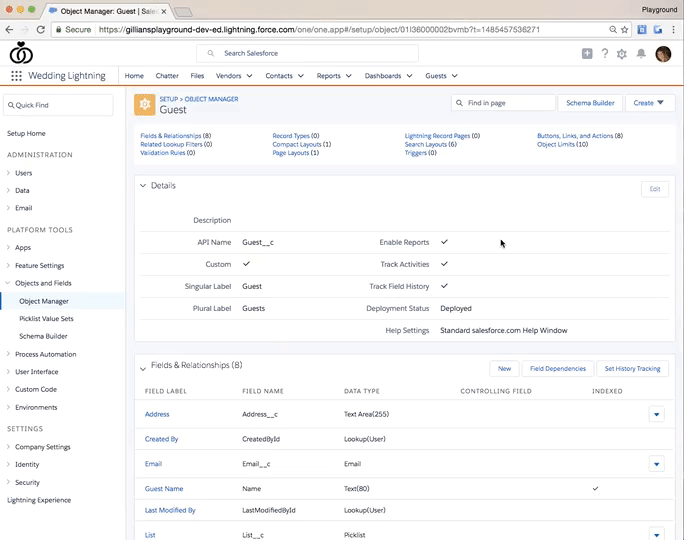Click the Custom checkmark
This screenshot has width=684, height=540.
[246, 264]
